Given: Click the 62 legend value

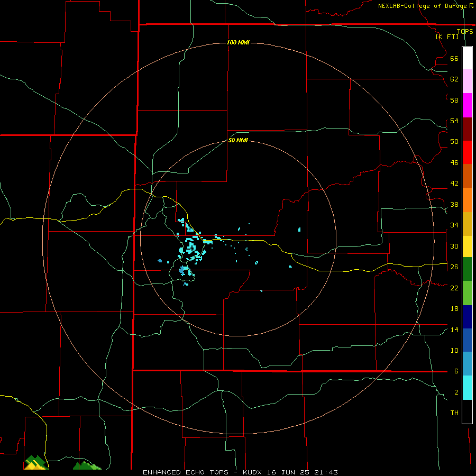Looking at the screenshot, I should coord(454,79).
